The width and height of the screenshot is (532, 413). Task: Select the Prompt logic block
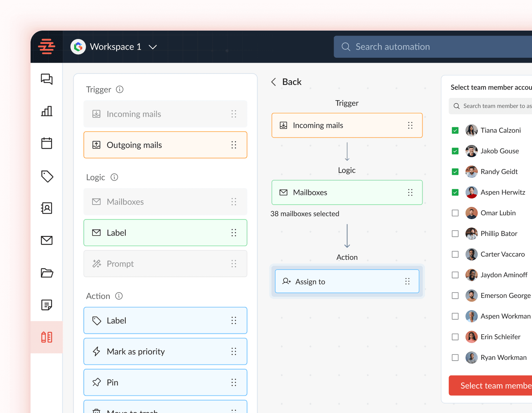[165, 263]
